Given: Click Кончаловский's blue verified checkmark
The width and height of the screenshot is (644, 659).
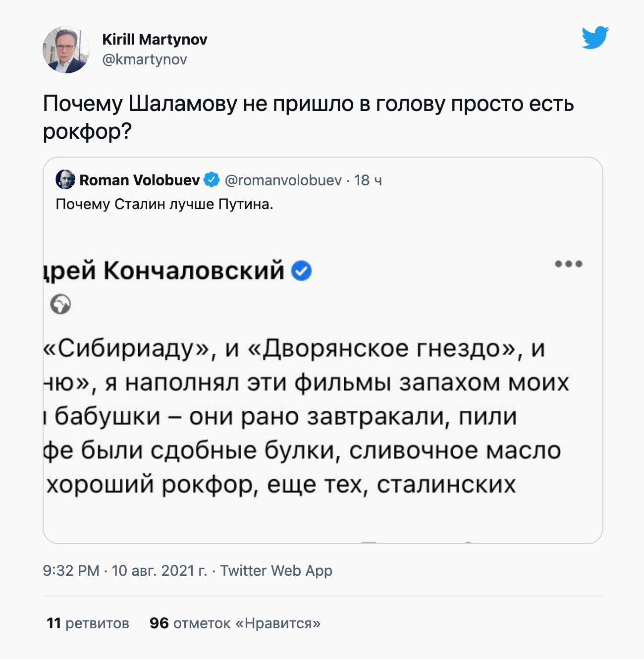Looking at the screenshot, I should pyautogui.click(x=301, y=271).
